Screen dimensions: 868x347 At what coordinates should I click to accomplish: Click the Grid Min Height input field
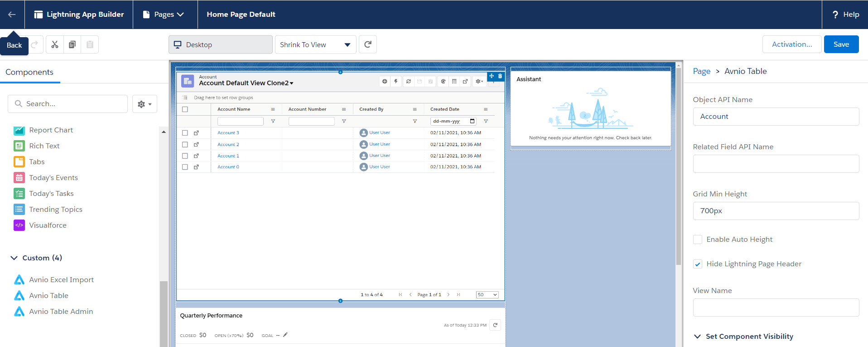point(776,211)
